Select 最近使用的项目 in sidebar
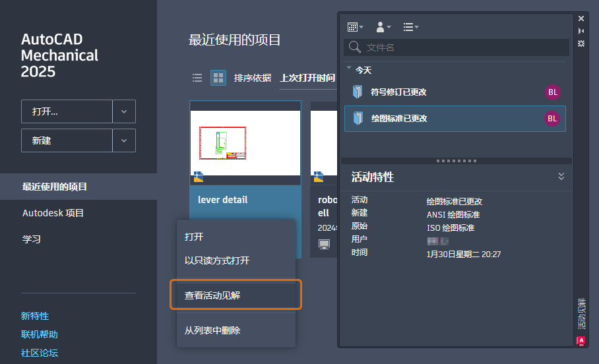Viewport: 599px width, 364px height. (79, 187)
